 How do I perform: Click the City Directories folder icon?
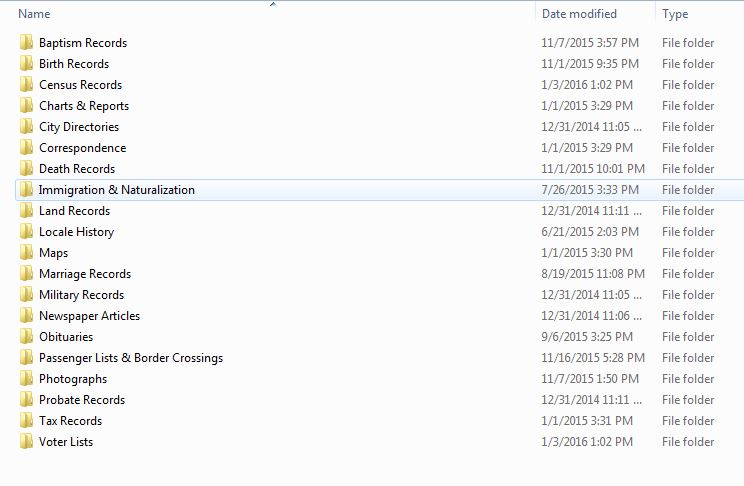tap(27, 127)
